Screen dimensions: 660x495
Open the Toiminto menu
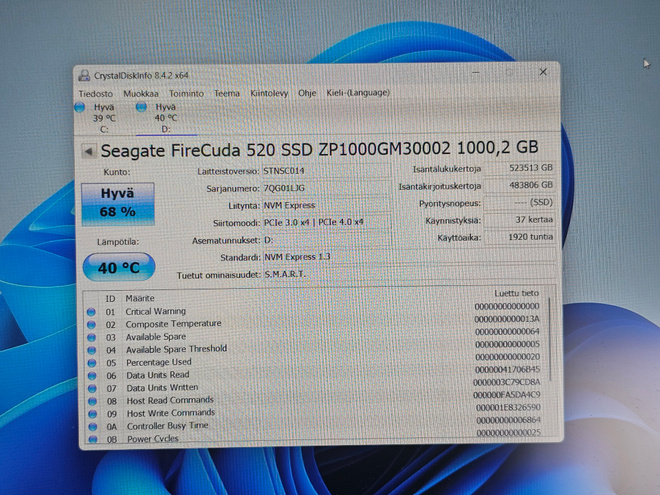click(x=186, y=93)
